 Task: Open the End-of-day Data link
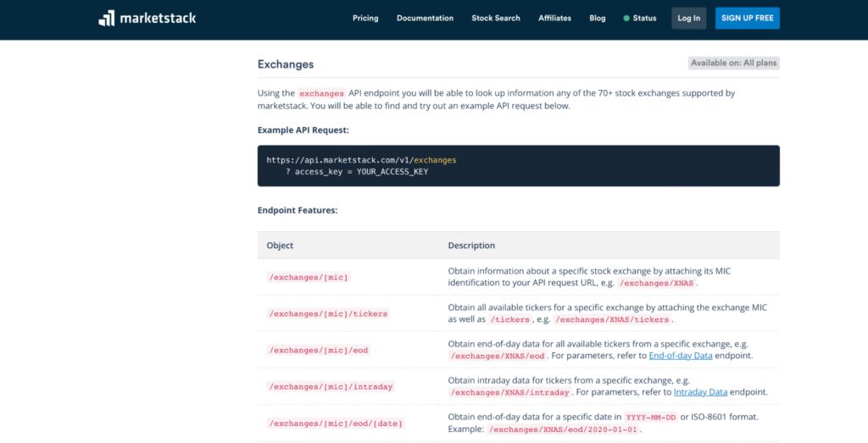click(681, 356)
